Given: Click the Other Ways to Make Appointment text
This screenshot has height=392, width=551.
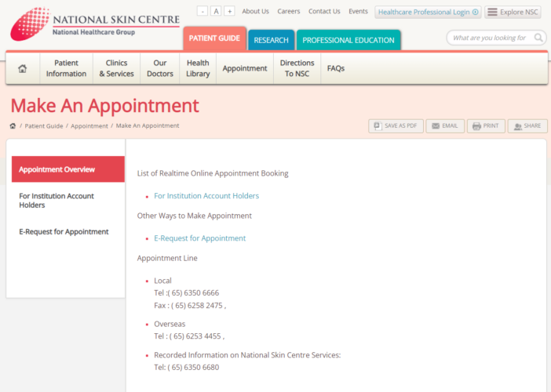Looking at the screenshot, I should click(195, 216).
